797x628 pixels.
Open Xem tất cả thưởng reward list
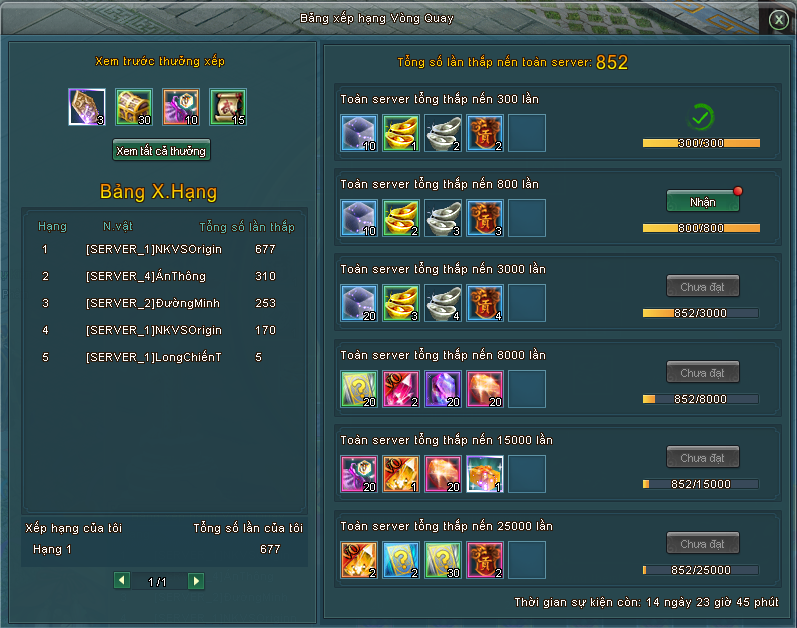point(161,150)
